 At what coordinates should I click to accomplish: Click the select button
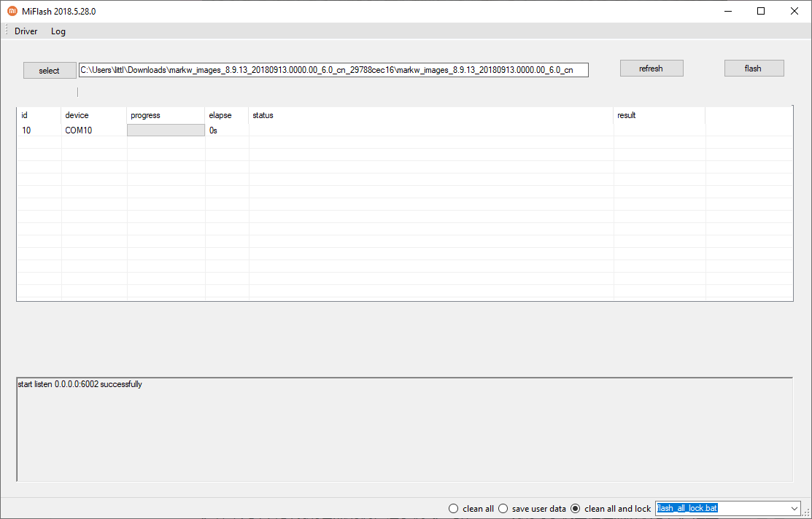49,71
